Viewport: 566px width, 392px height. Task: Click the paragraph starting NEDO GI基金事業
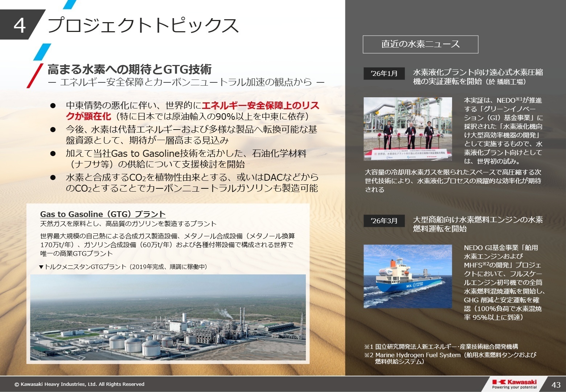(x=504, y=282)
